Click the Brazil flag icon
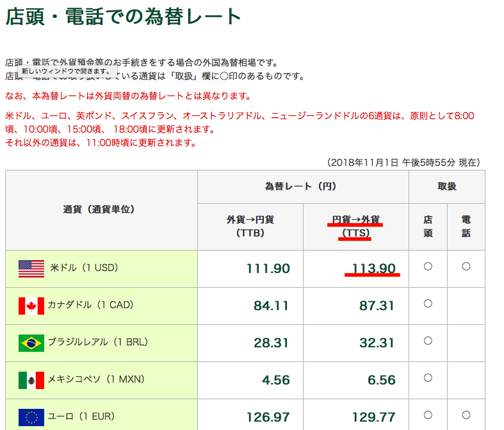Viewport: 504px width, 430px height. click(31, 343)
